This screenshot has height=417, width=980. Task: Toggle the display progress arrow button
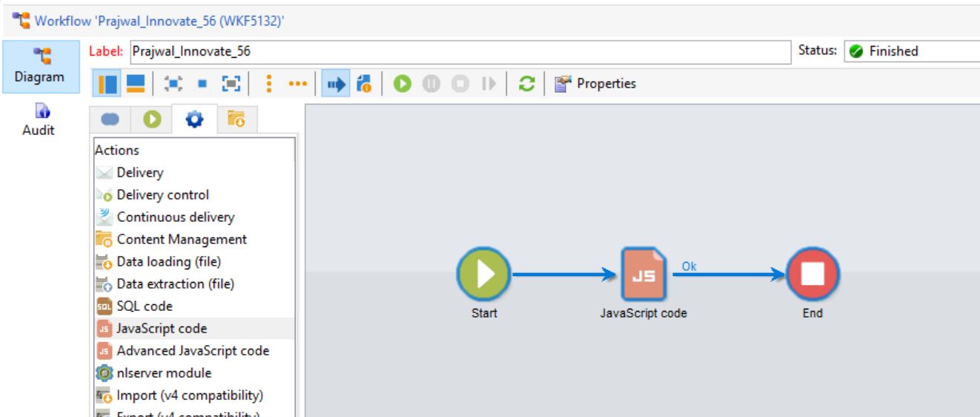[x=337, y=84]
